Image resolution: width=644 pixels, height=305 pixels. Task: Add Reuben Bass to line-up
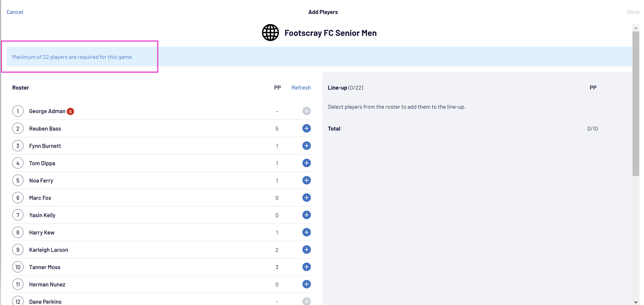click(306, 129)
